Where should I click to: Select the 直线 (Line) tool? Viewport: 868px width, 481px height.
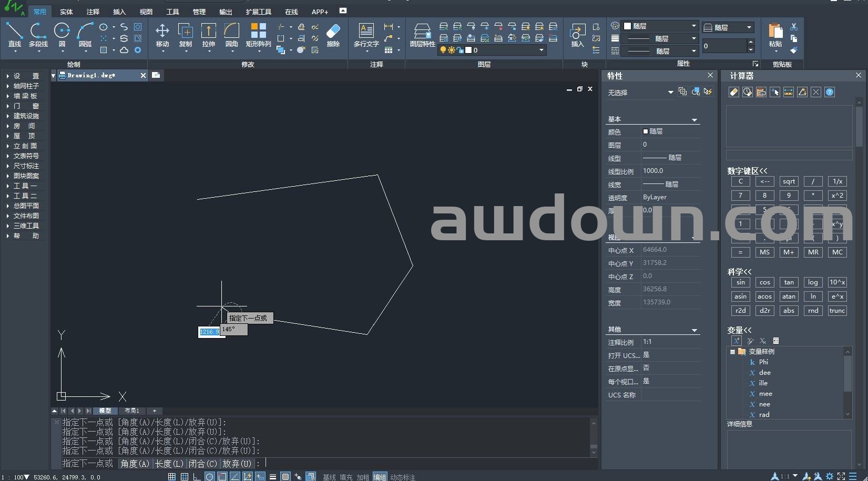pos(14,35)
